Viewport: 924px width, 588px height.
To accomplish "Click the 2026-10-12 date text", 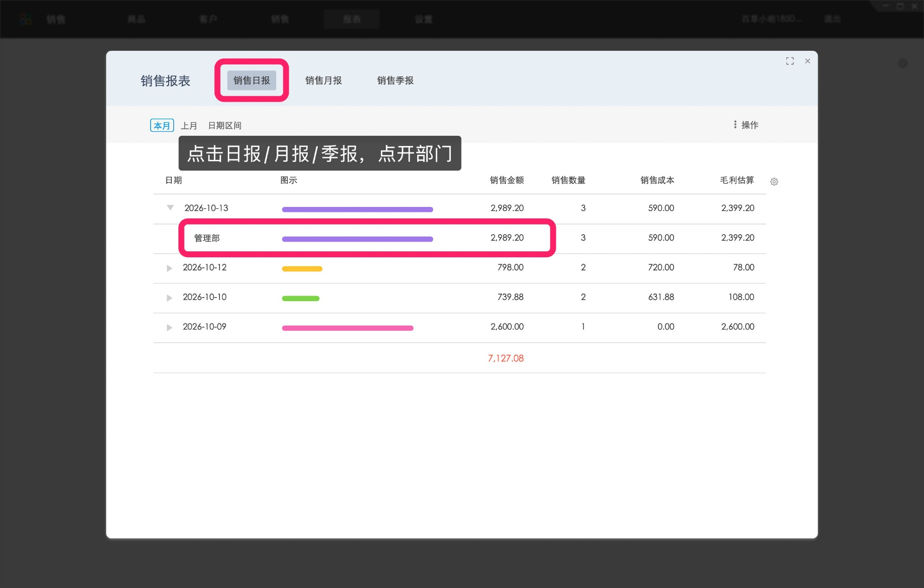I will tap(205, 267).
